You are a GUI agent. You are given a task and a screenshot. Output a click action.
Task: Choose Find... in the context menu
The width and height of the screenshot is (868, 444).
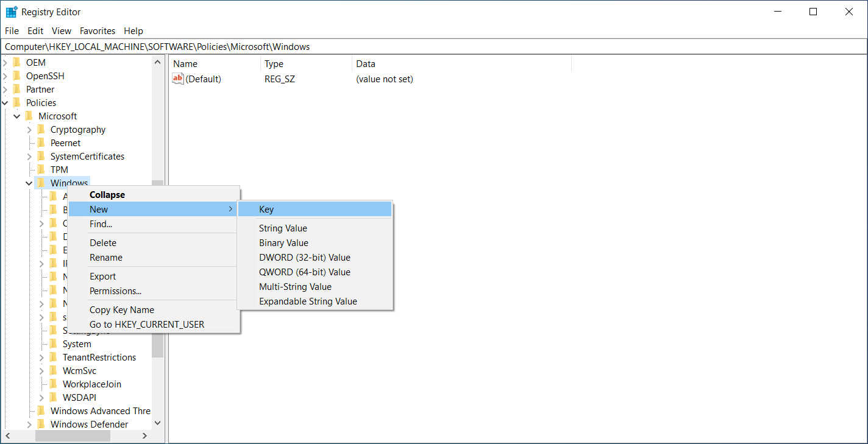(154, 224)
